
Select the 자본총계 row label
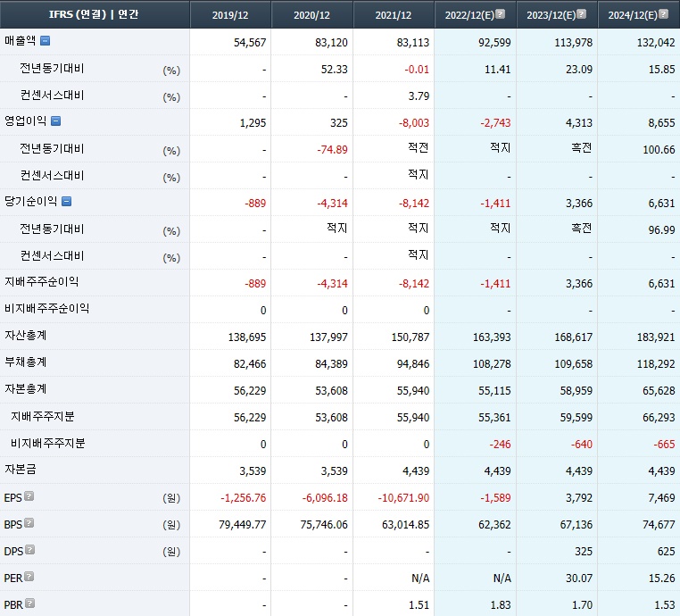click(x=25, y=389)
